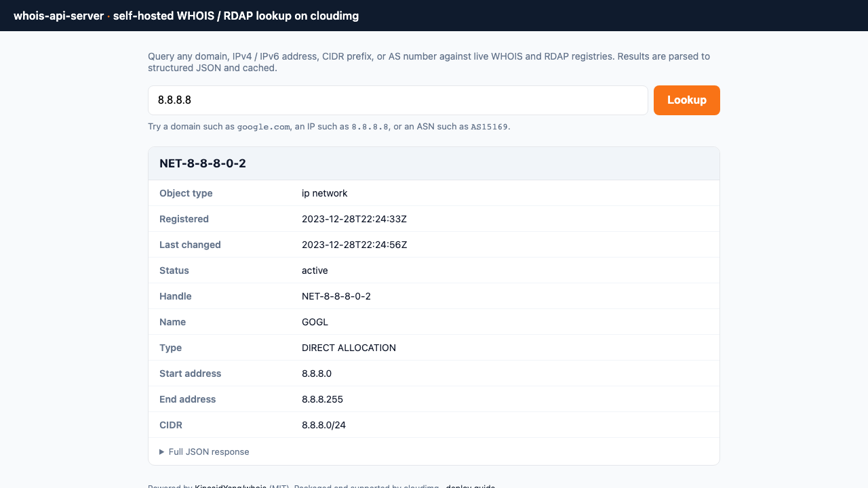
Task: Click the 'Handle' row label
Action: (176, 296)
